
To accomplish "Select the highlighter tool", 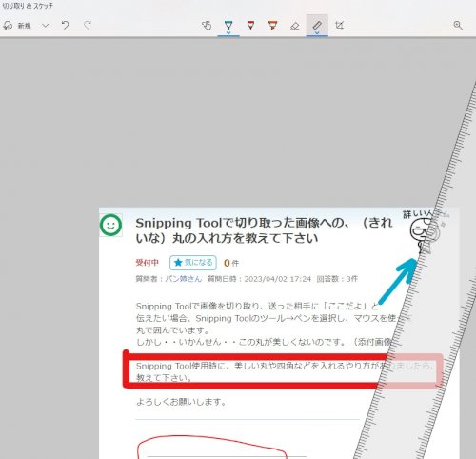I will tap(272, 25).
